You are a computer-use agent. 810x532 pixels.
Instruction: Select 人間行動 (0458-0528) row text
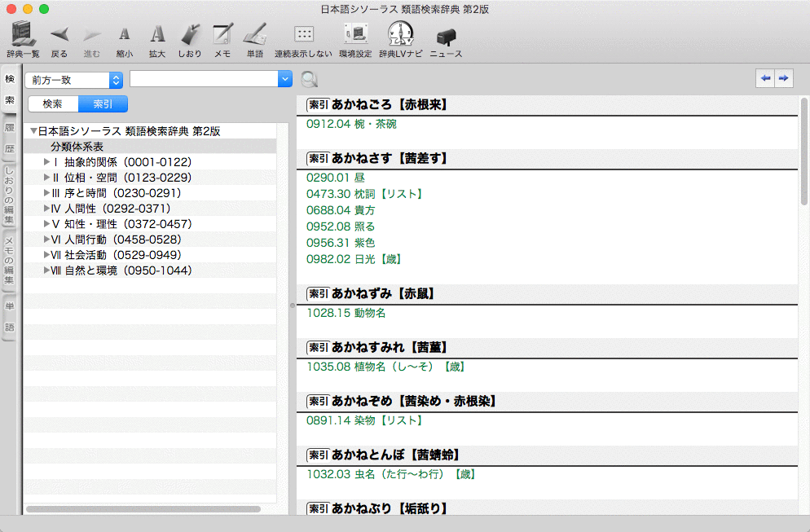click(123, 240)
